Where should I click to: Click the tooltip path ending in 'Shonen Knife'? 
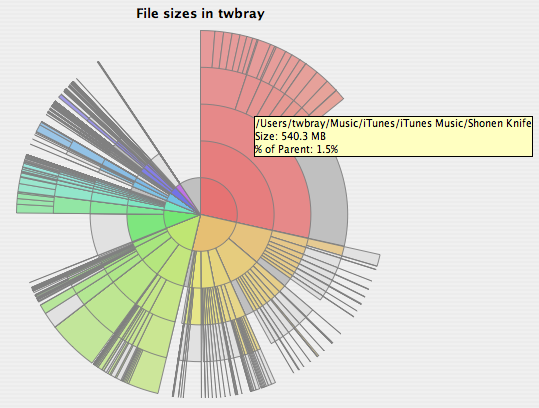pos(393,123)
